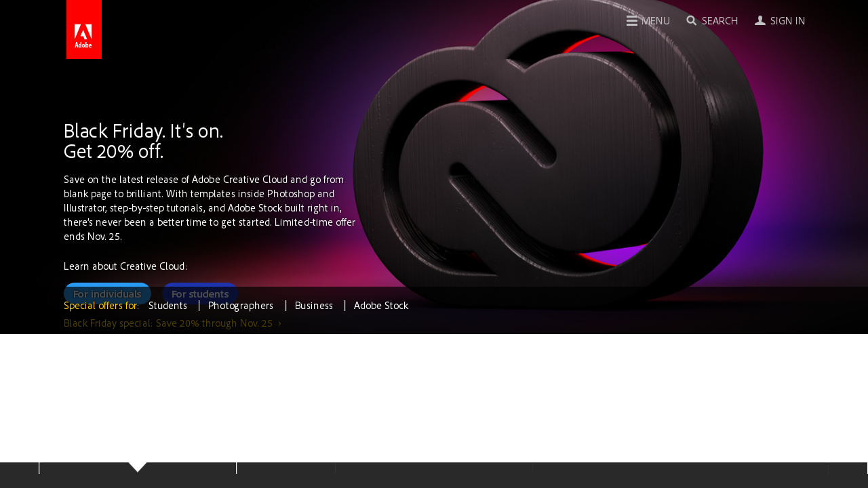The height and width of the screenshot is (488, 868).
Task: Click the Special offers for label
Action: (x=101, y=306)
